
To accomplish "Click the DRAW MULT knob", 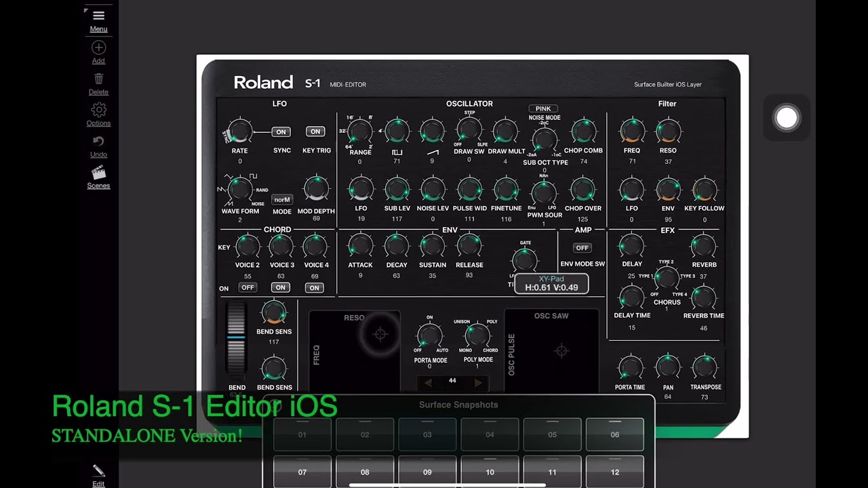I will pos(506,131).
